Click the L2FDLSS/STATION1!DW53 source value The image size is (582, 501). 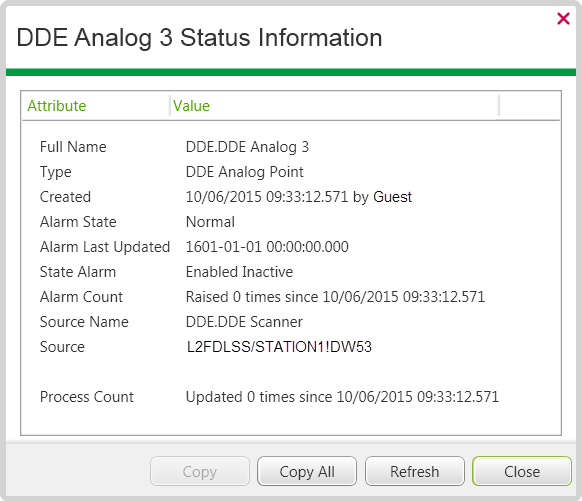279,347
